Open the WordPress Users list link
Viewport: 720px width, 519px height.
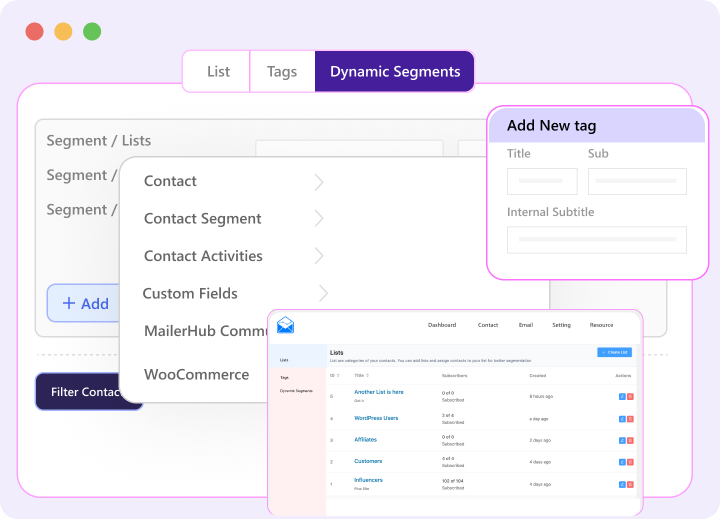click(x=376, y=418)
